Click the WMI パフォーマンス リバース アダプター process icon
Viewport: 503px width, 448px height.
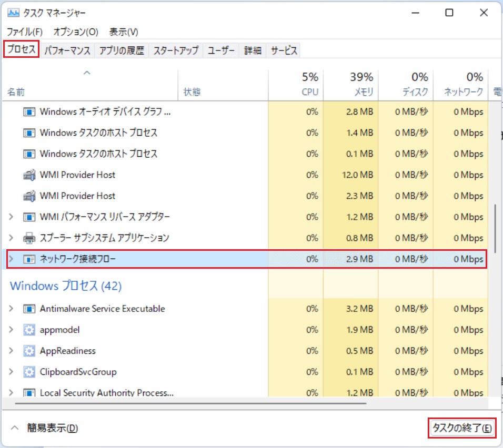[x=29, y=217]
